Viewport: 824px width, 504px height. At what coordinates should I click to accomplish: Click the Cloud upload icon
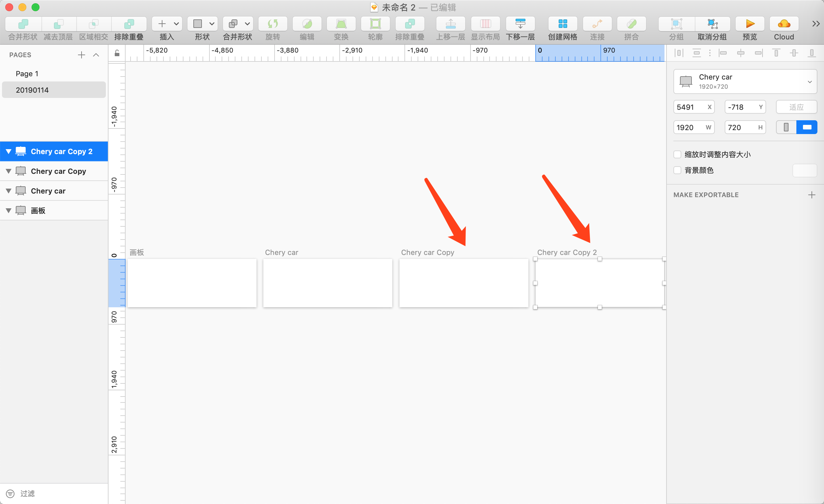coord(784,24)
